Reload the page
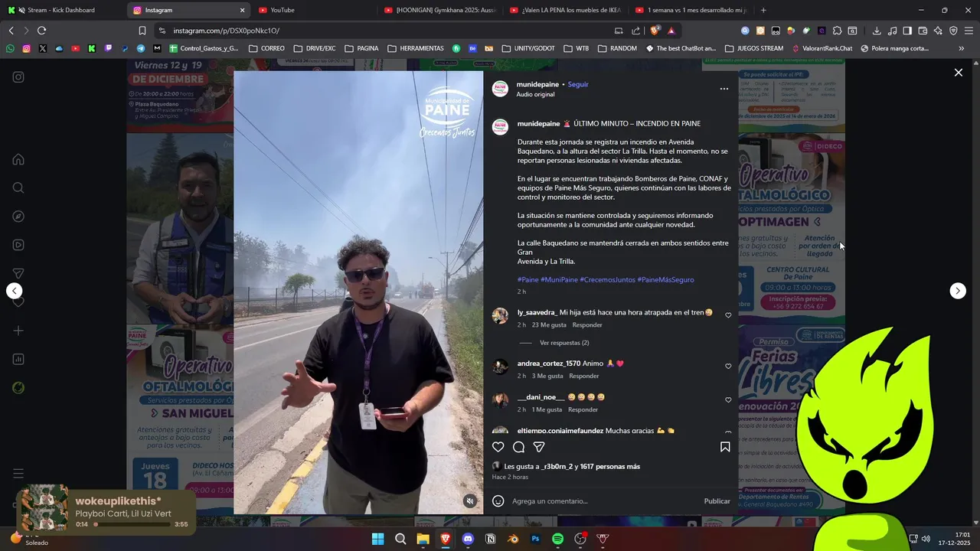 (x=41, y=31)
